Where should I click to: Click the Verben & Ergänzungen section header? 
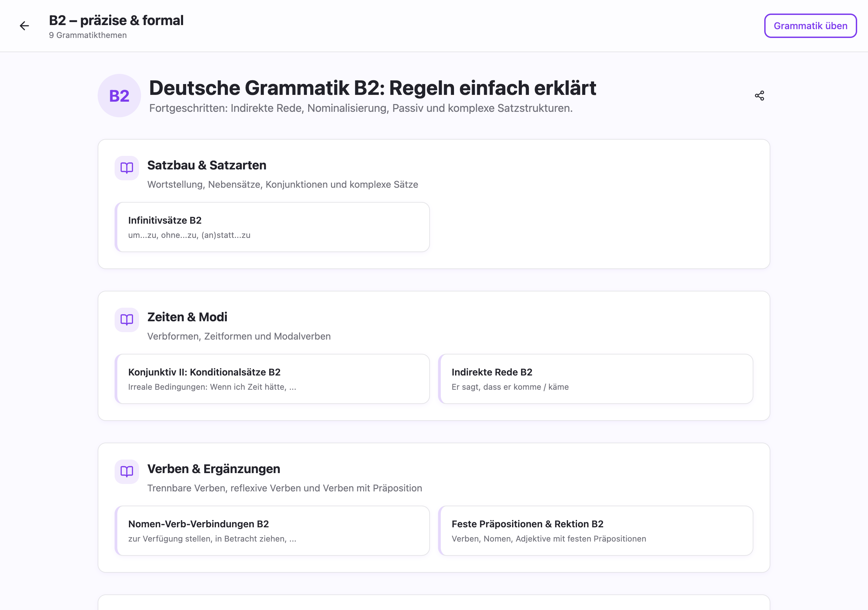(214, 469)
